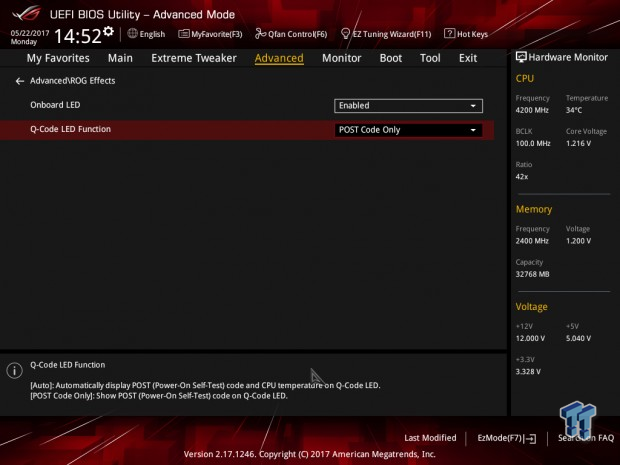
Task: Show the Hot Keys help
Action: [x=466, y=34]
